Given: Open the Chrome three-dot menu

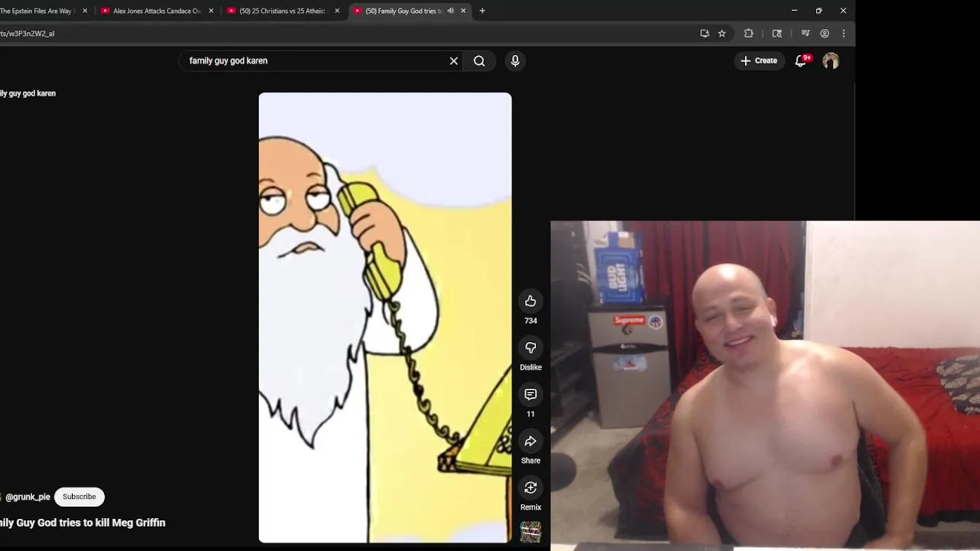Looking at the screenshot, I should tap(844, 34).
